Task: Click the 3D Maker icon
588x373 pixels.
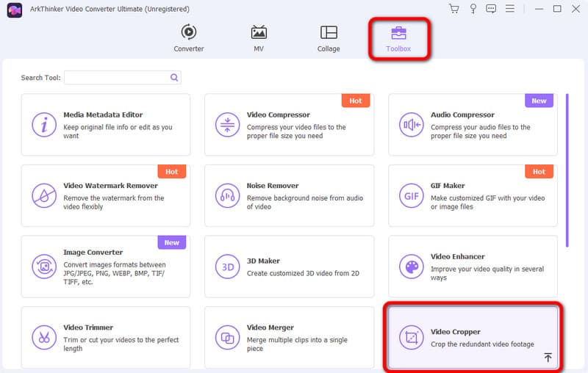Action: click(227, 267)
